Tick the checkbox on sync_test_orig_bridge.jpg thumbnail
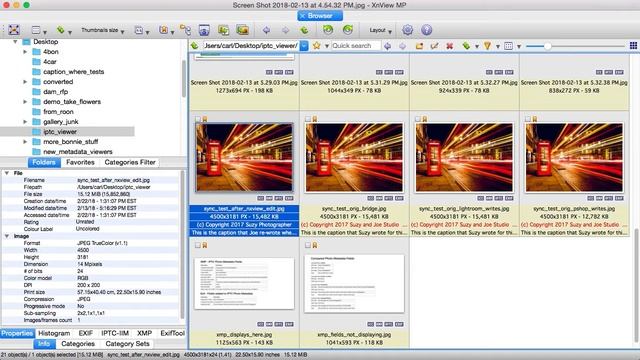 [x=308, y=119]
